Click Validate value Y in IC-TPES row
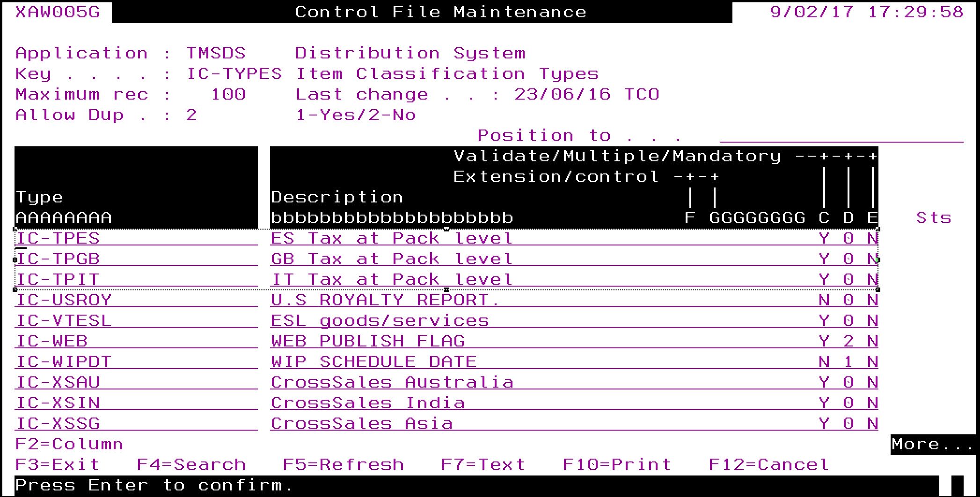The image size is (980, 497). click(x=824, y=238)
